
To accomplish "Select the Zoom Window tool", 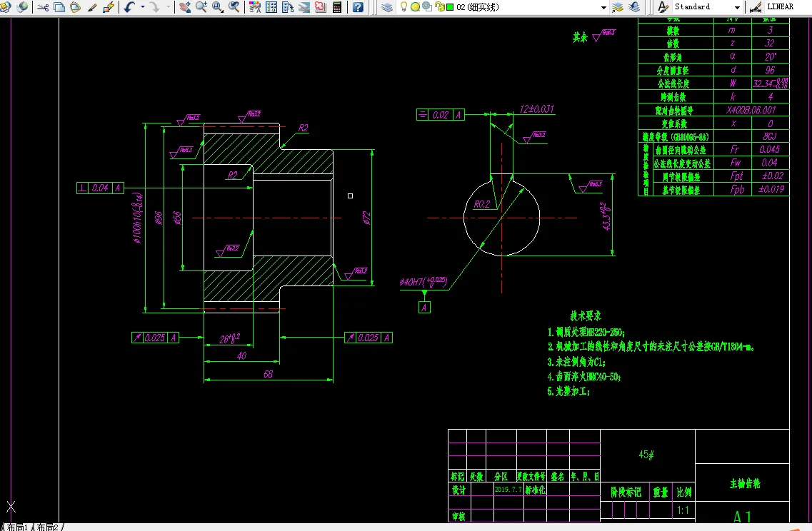I will point(218,7).
